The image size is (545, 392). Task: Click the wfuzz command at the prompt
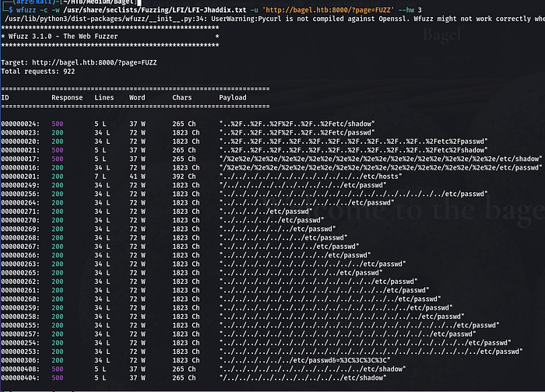click(26, 10)
